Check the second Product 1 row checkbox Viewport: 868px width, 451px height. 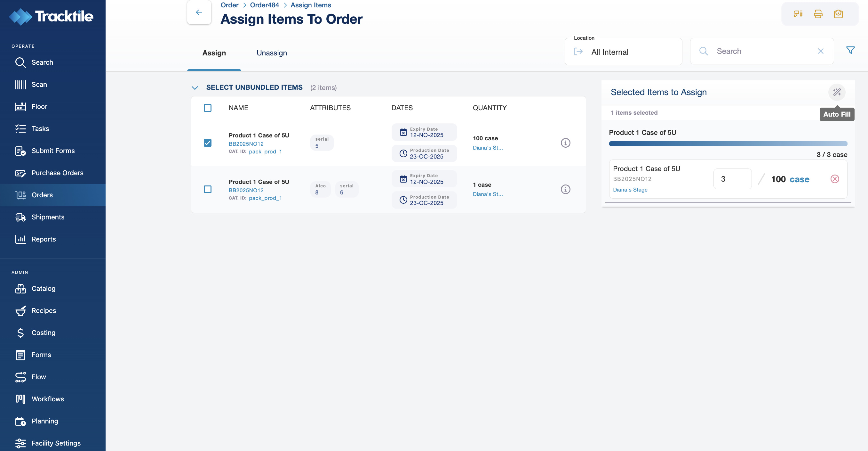pos(208,190)
